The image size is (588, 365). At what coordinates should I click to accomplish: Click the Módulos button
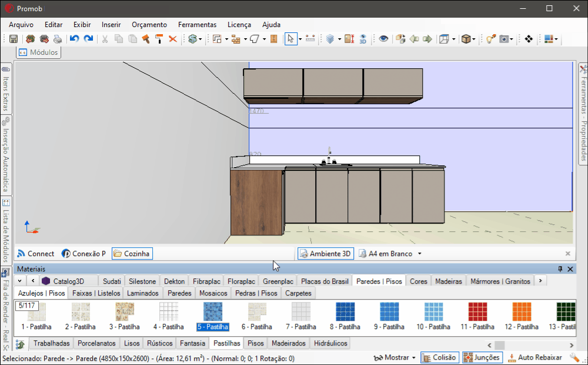(x=39, y=52)
